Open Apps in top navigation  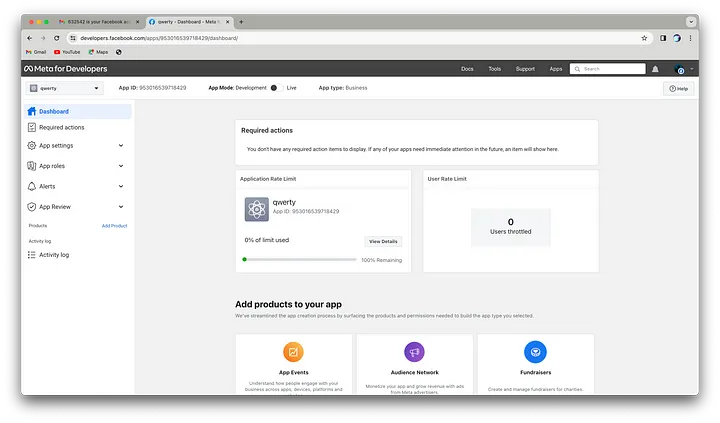(556, 69)
